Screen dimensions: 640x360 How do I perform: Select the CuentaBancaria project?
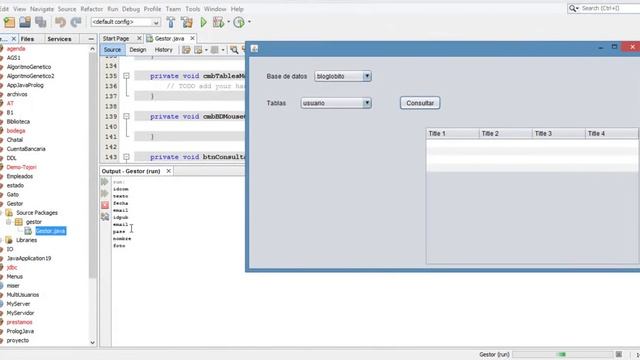(26, 149)
